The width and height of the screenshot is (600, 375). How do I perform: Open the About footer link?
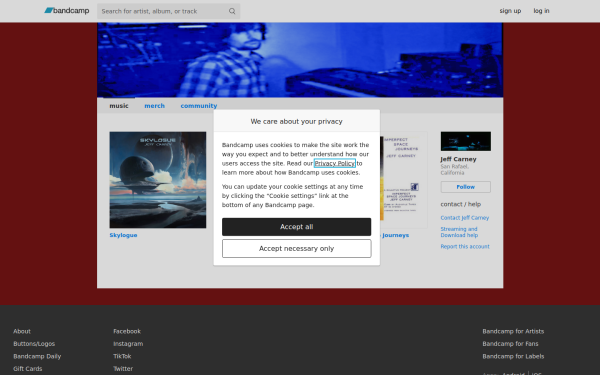22,331
